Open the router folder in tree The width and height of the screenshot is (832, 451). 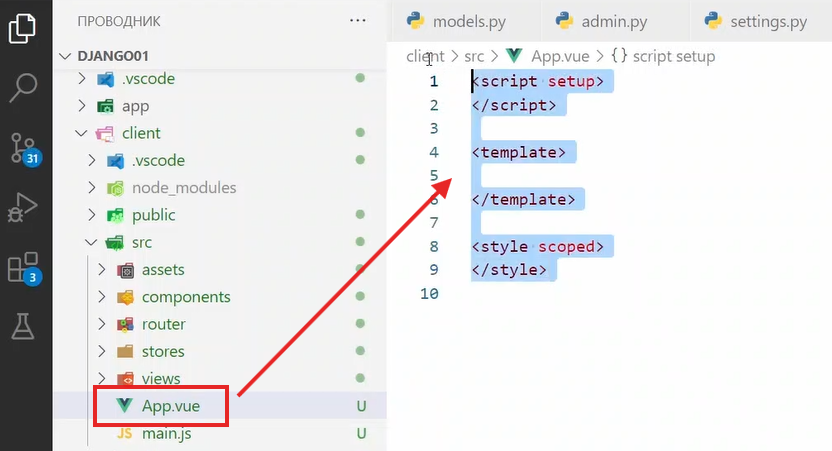tap(163, 324)
